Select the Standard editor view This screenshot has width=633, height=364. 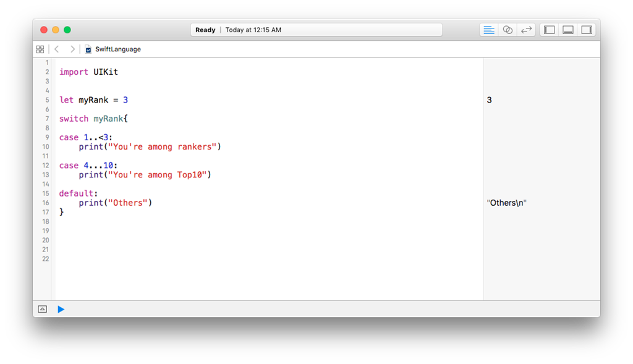pos(489,30)
